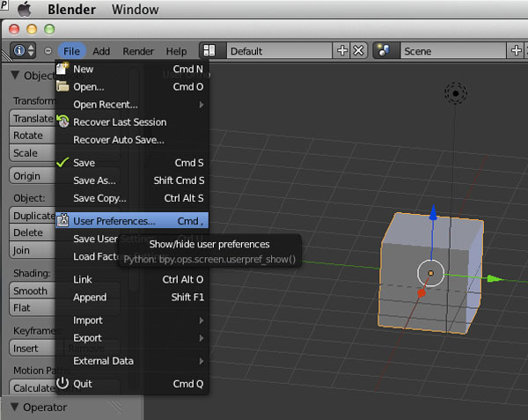528x420 pixels.
Task: Choose New from the File menu
Action: click(132, 69)
